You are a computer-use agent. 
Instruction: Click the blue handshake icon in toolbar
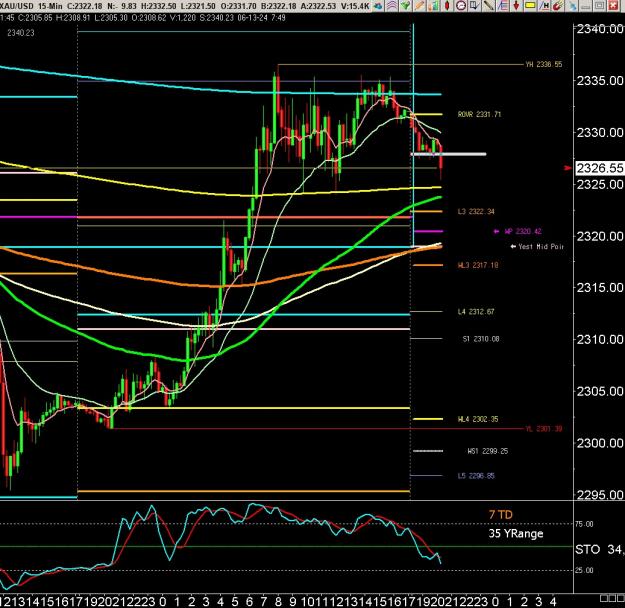[x=378, y=6]
